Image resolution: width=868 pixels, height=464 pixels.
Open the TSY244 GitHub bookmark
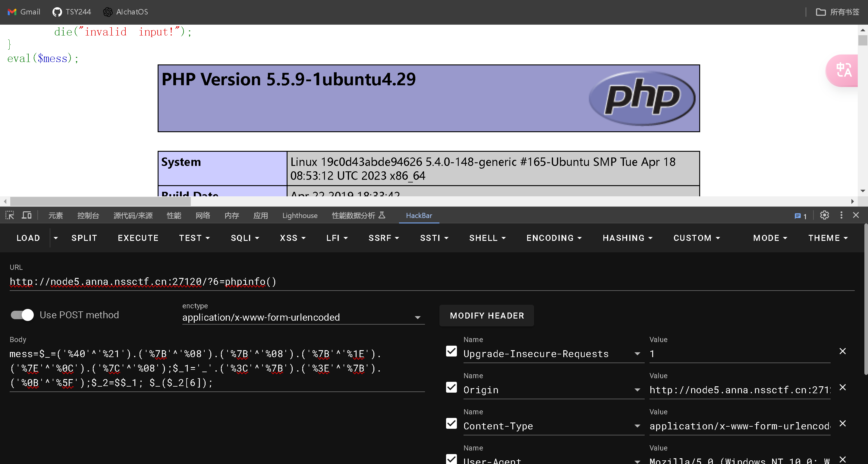[x=72, y=12]
